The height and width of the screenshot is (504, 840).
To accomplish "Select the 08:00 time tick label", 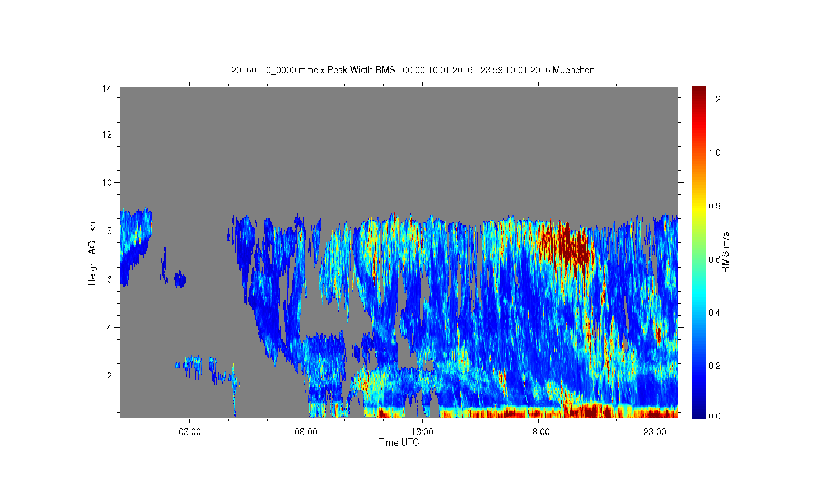I will point(306,432).
